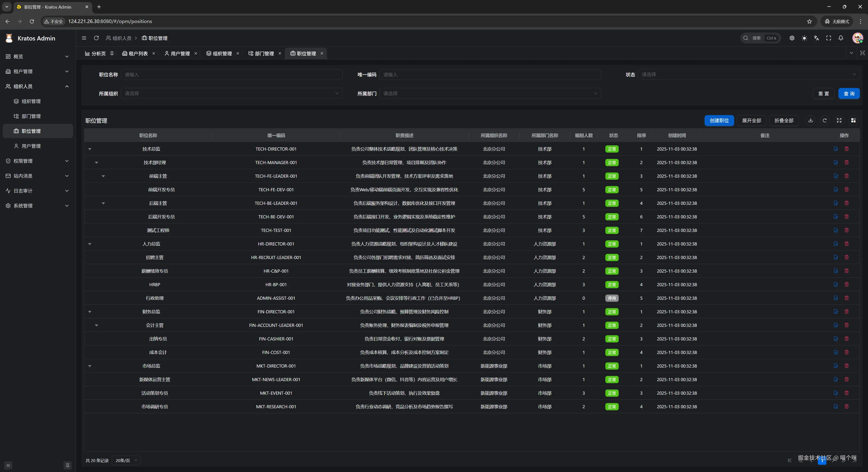The image size is (868, 472).
Task: Click the table fullscreen icon
Action: (839, 120)
